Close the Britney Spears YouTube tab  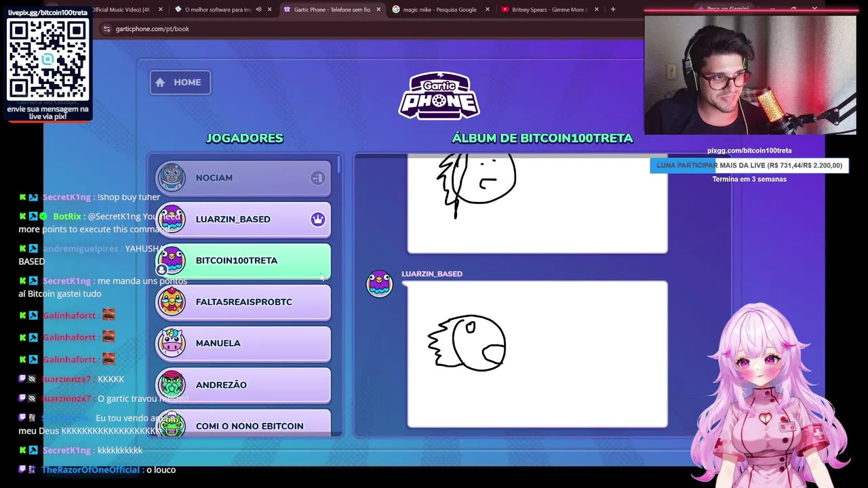click(596, 9)
